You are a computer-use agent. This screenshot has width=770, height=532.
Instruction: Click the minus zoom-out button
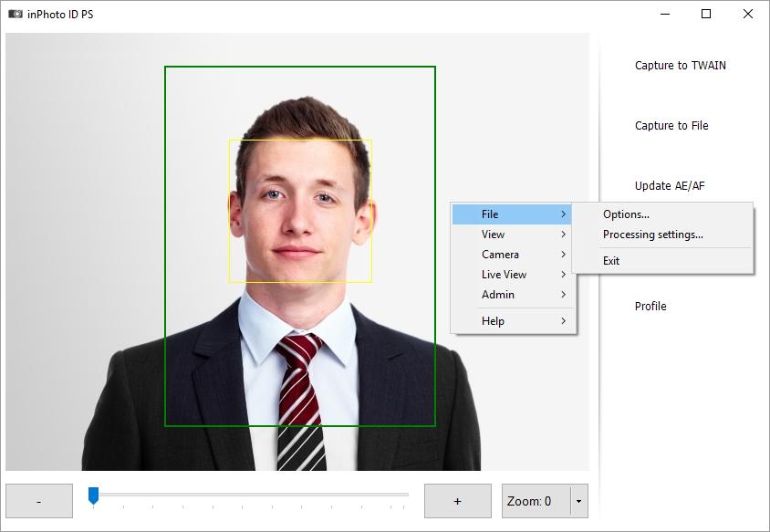tap(39, 501)
